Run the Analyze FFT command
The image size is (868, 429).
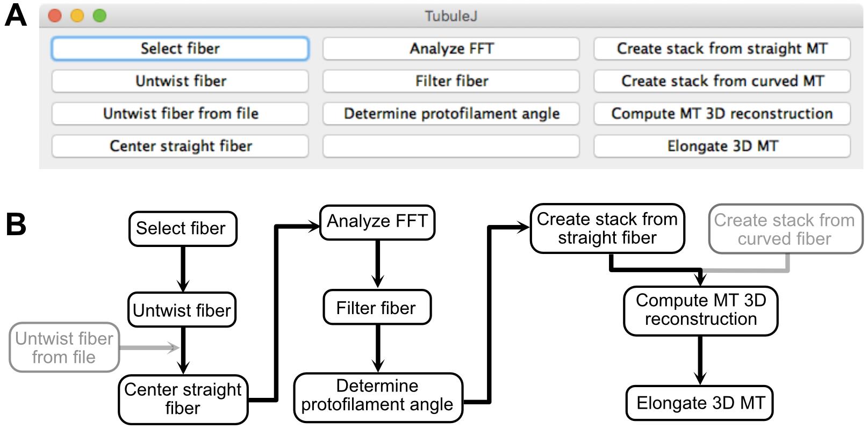[x=451, y=48]
